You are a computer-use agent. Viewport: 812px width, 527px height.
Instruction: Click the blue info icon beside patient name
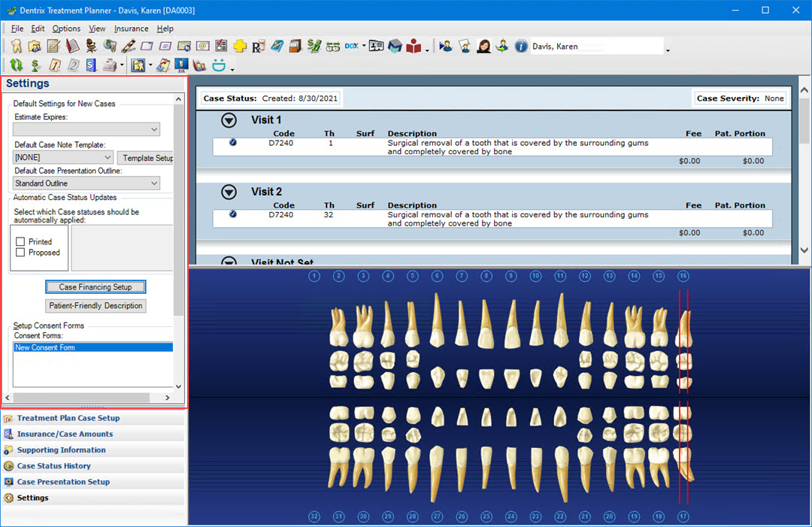[521, 47]
